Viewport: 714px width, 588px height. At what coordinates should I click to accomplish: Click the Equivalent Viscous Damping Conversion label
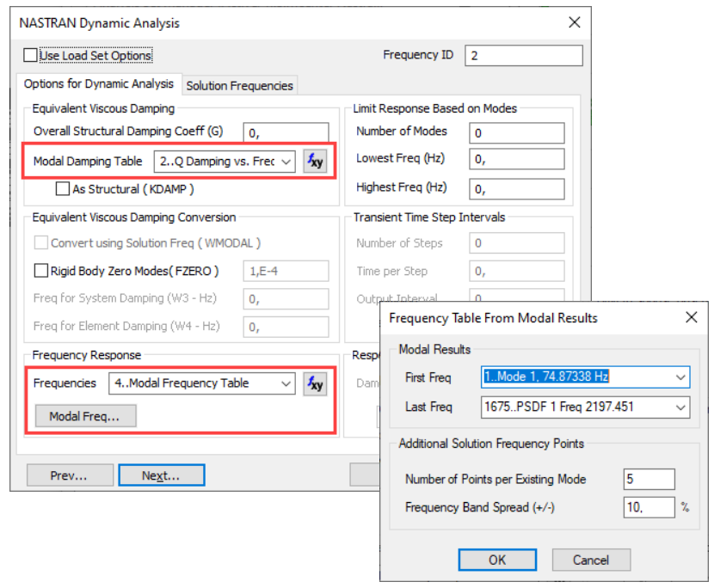coord(134,217)
